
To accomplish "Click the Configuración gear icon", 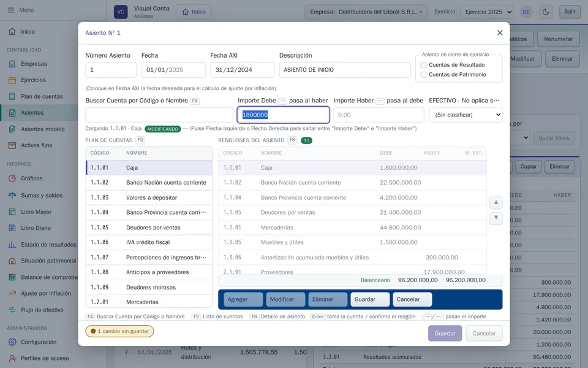I will point(12,342).
